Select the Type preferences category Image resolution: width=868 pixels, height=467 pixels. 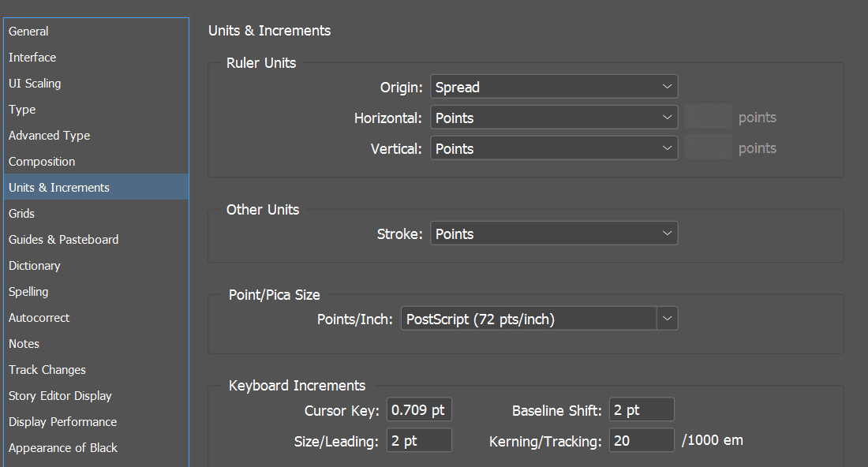coord(22,110)
